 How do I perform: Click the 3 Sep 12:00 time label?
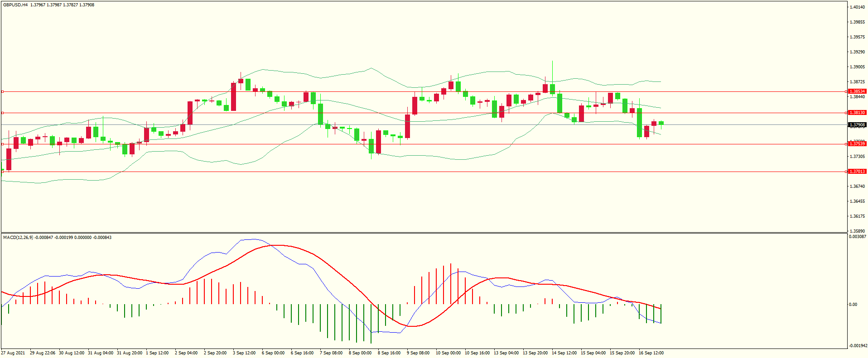(x=244, y=353)
